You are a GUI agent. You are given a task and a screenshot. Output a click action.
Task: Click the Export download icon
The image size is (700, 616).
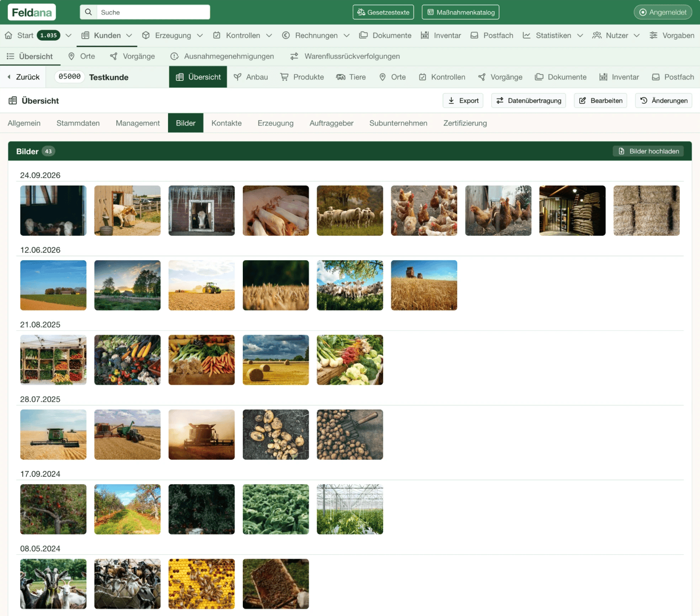[x=451, y=101]
